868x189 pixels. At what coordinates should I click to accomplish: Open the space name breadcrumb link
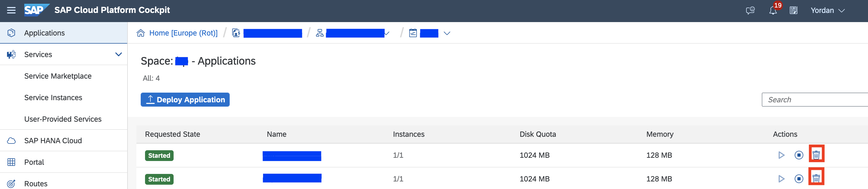click(429, 33)
